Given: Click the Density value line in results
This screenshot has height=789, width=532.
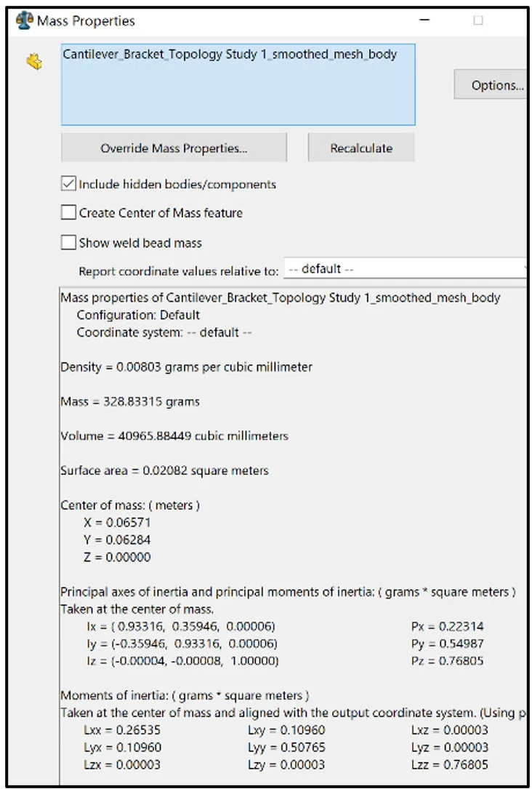Looking at the screenshot, I should tap(186, 367).
